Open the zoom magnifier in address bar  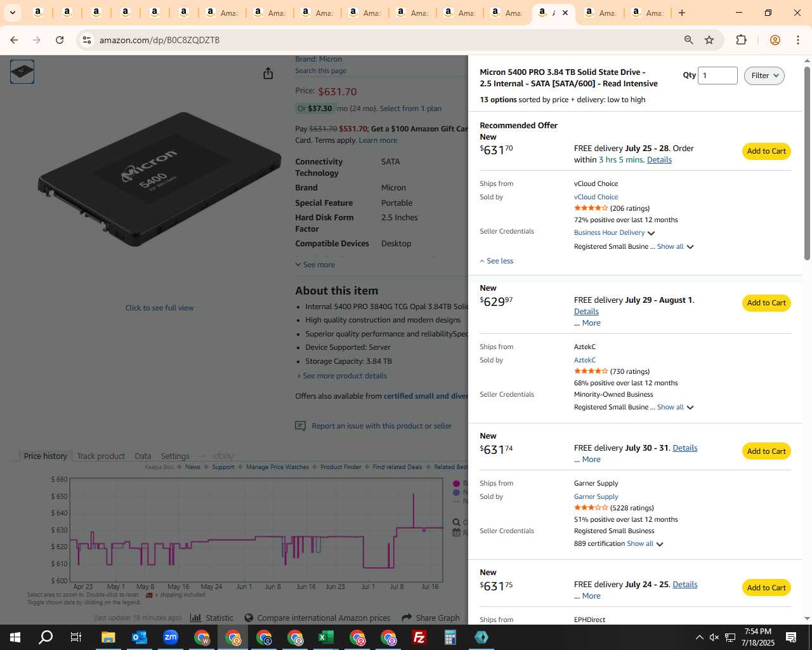click(688, 40)
